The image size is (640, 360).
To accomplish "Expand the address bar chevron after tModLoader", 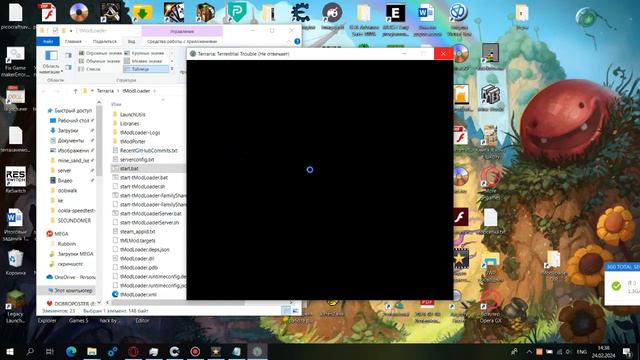I will [154, 91].
